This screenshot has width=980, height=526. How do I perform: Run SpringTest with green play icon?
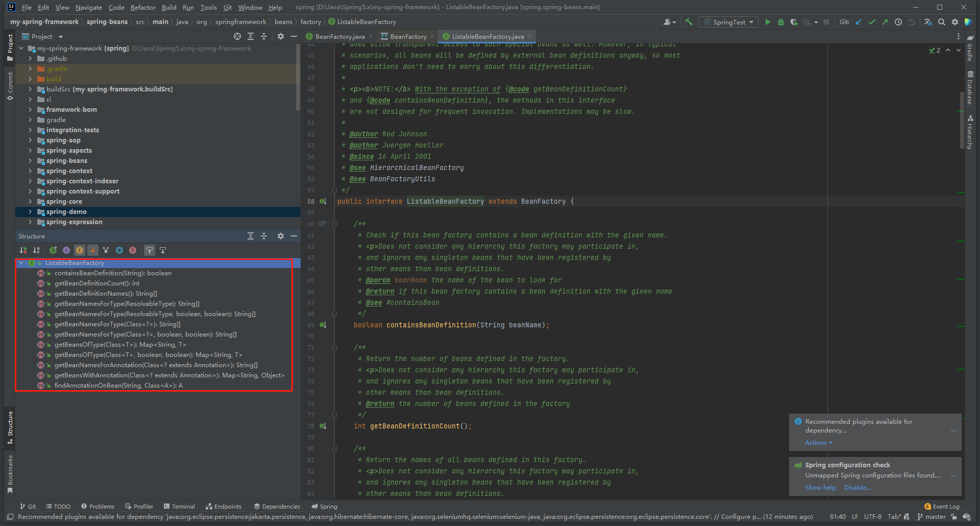pos(768,22)
